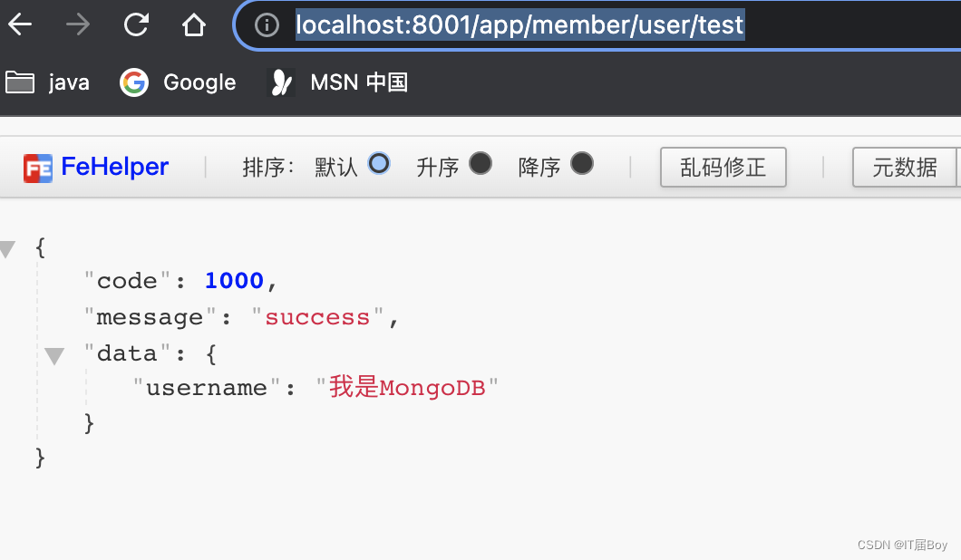This screenshot has height=560, width=961.
Task: Click the home icon
Action: 194,24
